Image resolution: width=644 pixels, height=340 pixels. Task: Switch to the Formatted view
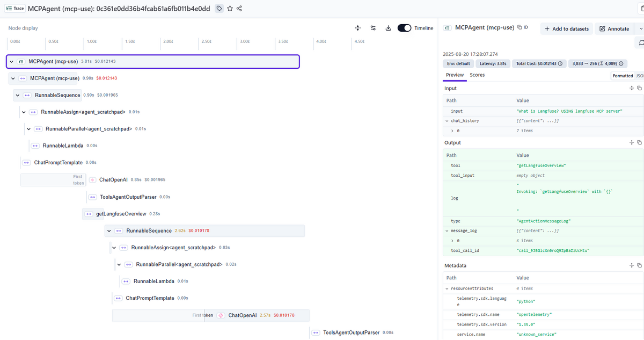(623, 76)
